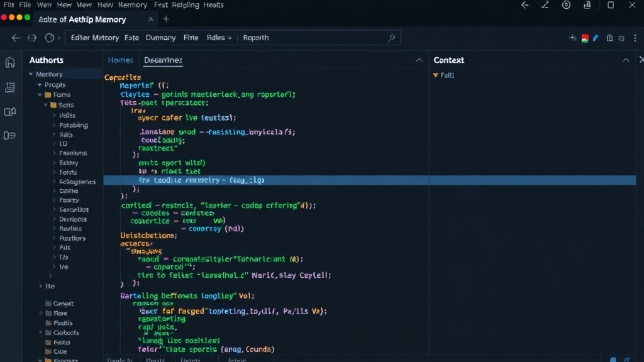Image resolution: width=644 pixels, height=362 pixels.
Task: Collapse the Sars folder node
Action: click(x=45, y=105)
